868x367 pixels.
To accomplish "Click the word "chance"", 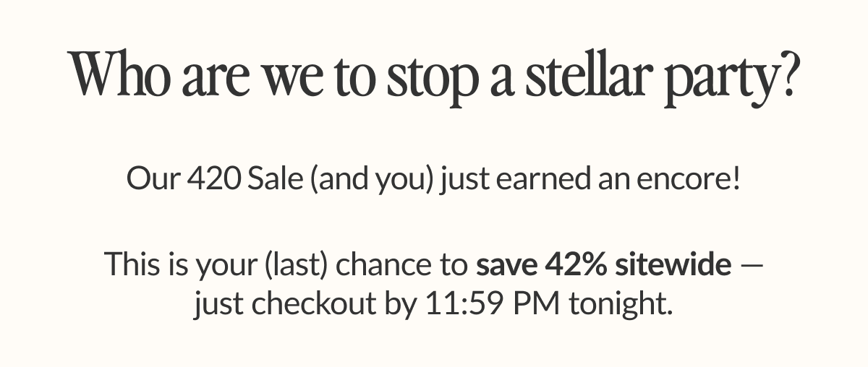I will [383, 265].
